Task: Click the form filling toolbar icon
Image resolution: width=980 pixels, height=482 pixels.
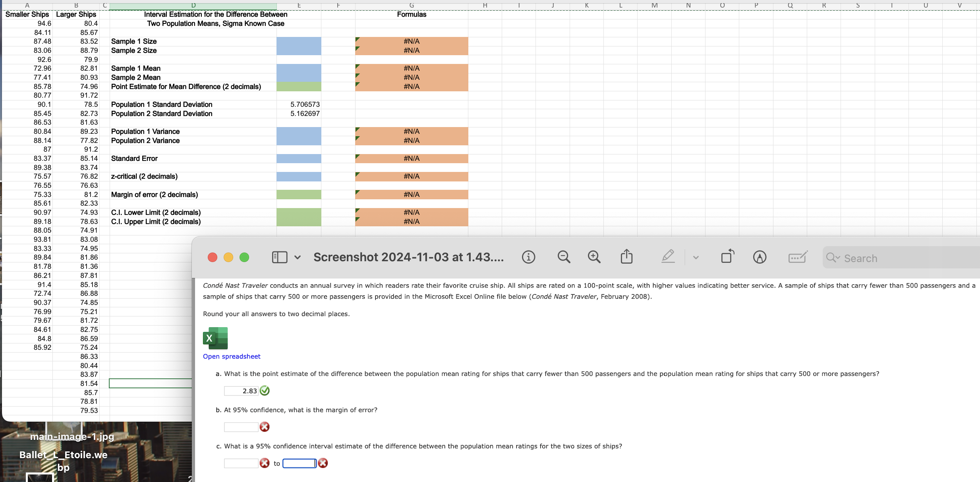Action: click(798, 257)
